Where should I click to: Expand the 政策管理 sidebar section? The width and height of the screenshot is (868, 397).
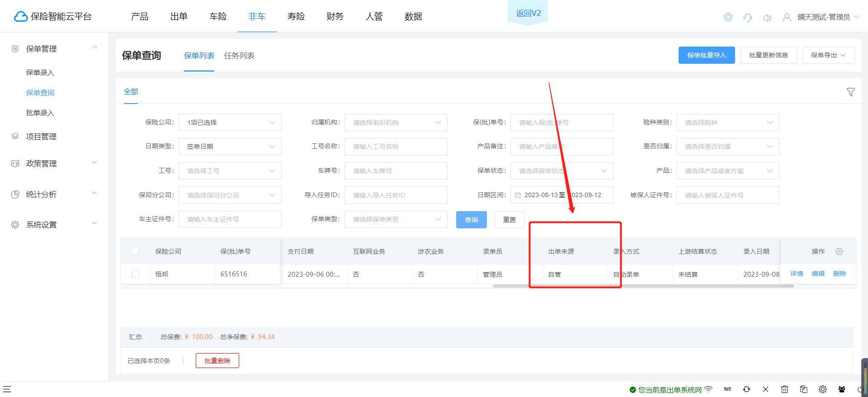click(94, 162)
